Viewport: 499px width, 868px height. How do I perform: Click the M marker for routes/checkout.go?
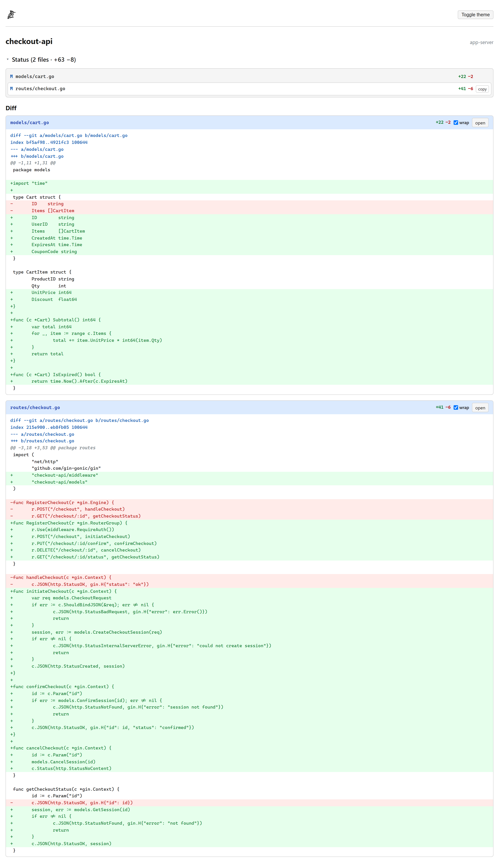pos(11,89)
